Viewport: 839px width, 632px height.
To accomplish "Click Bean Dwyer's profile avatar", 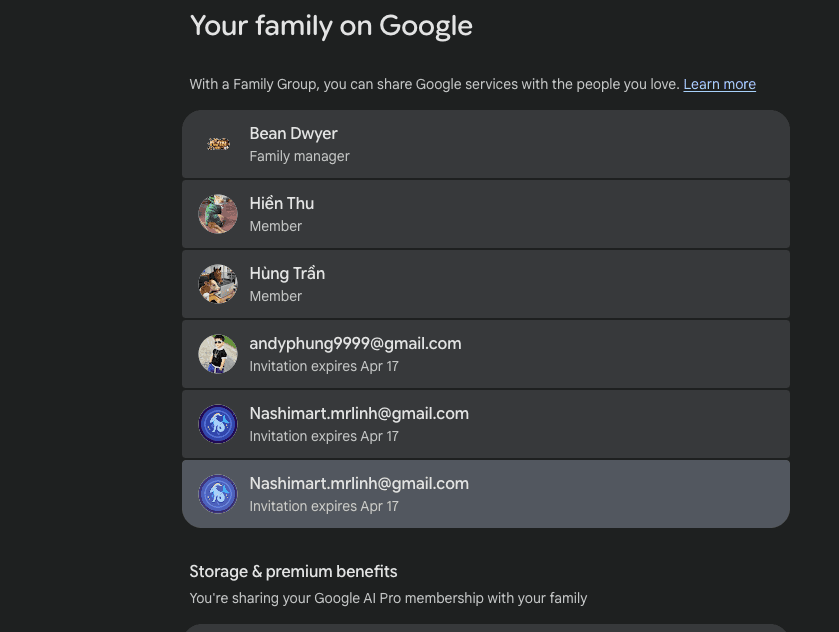I will coord(218,144).
